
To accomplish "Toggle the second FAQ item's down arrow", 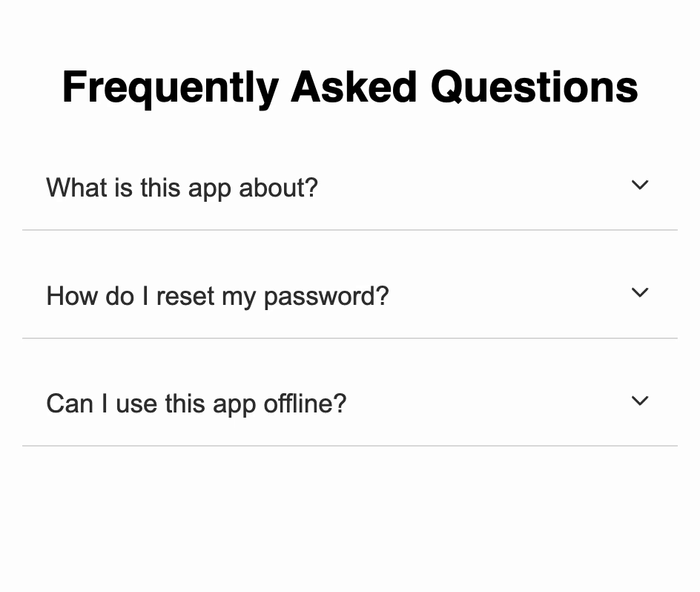I will coord(639,293).
